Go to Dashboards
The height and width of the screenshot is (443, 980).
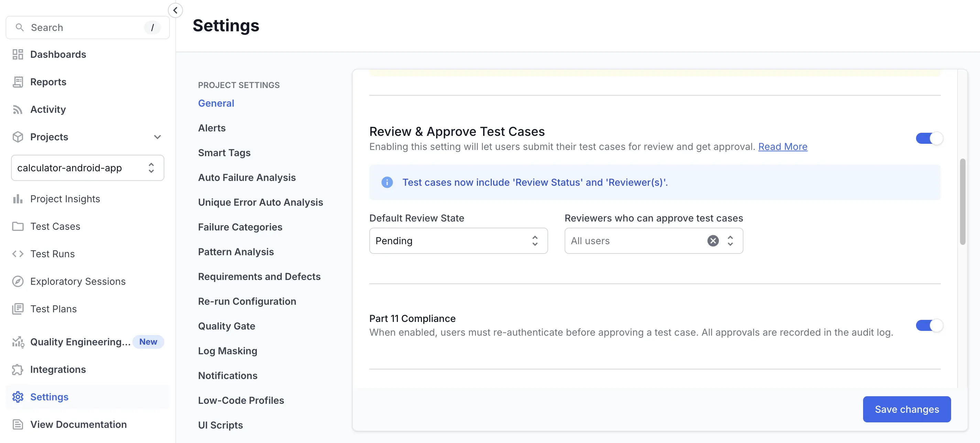tap(58, 54)
